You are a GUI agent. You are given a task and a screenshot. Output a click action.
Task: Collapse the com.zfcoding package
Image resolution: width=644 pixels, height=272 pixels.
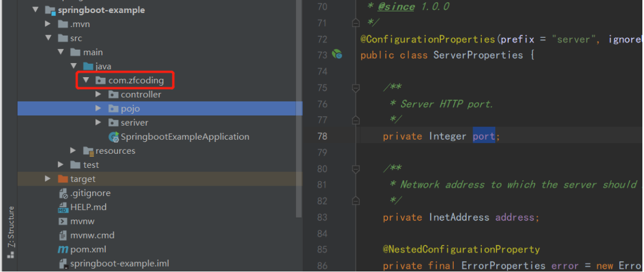(86, 80)
